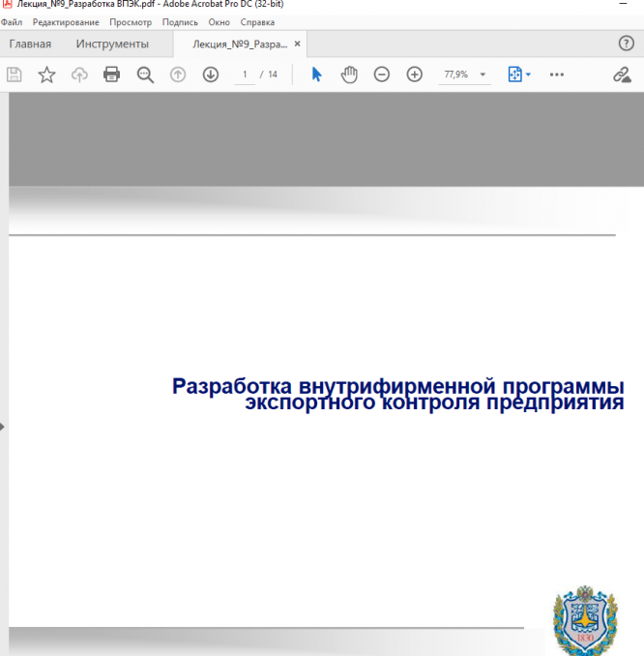Open the 77,9% zoom level dropdown
Image resolution: width=644 pixels, height=656 pixels.
point(465,75)
